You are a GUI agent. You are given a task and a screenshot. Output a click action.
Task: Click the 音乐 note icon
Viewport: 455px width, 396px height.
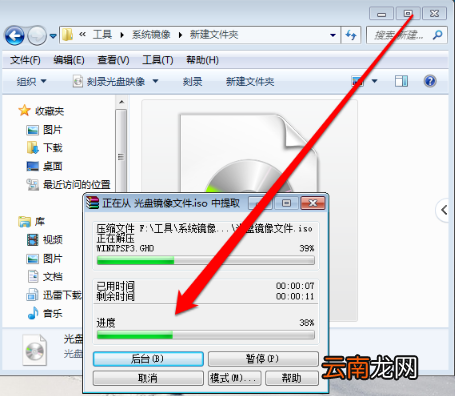point(33,313)
